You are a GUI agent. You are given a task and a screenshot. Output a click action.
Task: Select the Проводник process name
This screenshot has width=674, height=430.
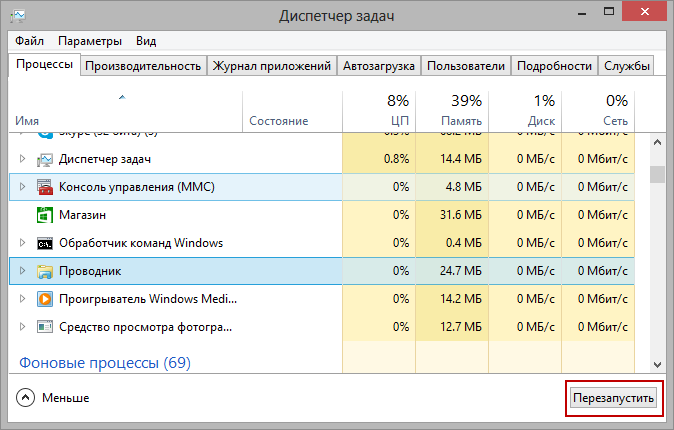pos(90,271)
